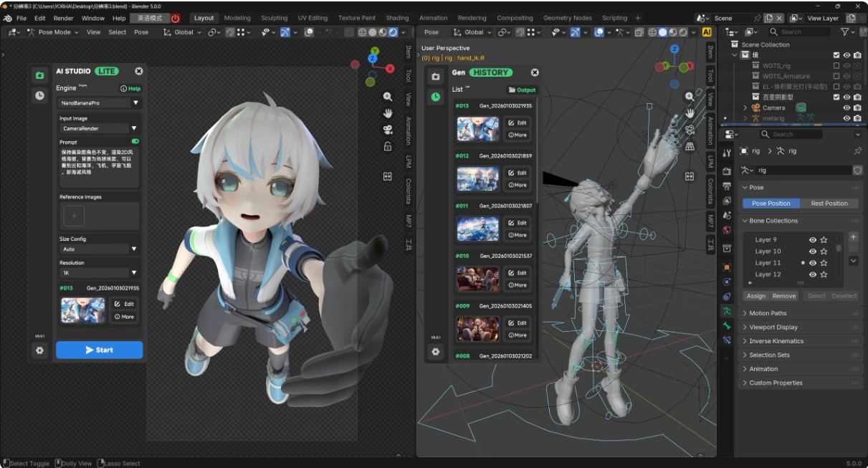The height and width of the screenshot is (468, 868).
Task: Click the zoom magnifier in left viewport
Action: coord(388,97)
